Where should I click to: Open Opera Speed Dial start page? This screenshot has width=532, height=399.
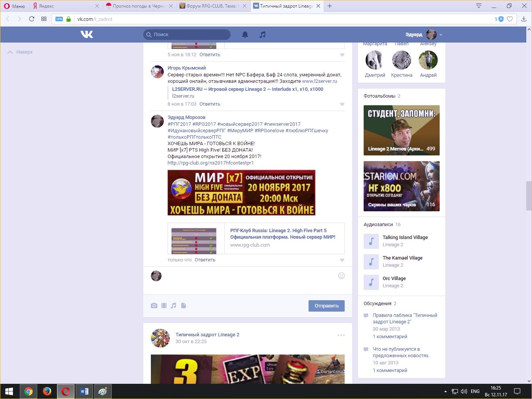pos(44,19)
